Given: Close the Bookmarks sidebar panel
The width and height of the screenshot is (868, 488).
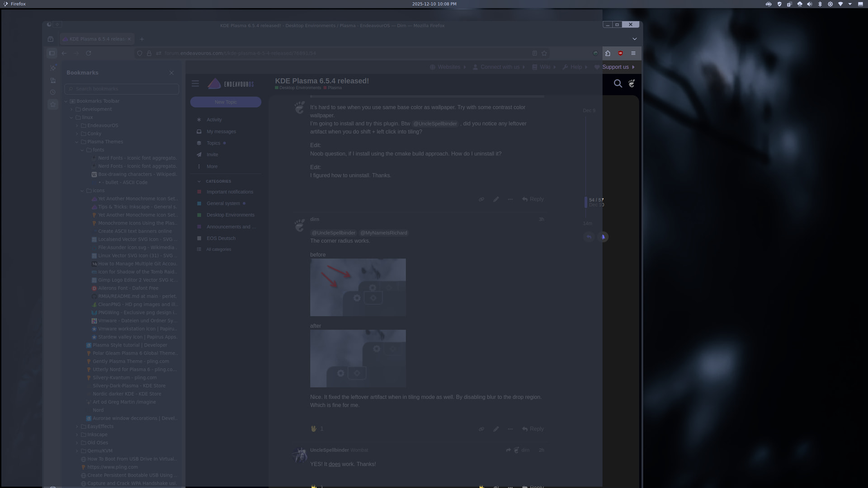Looking at the screenshot, I should [x=171, y=73].
